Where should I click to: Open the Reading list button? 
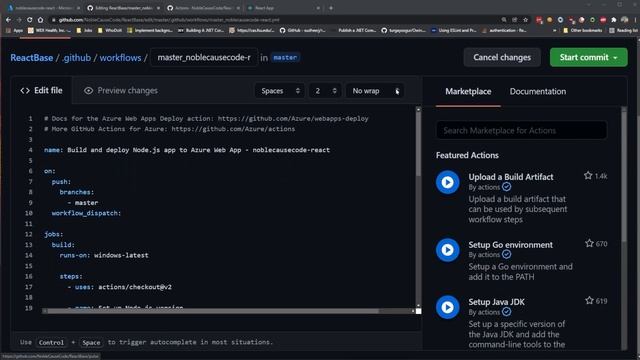click(624, 30)
